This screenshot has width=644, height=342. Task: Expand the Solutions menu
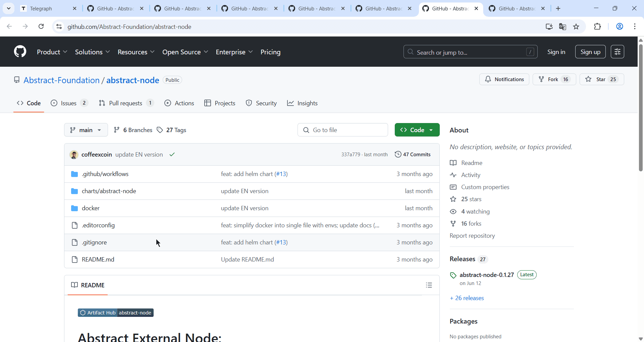[x=92, y=52]
